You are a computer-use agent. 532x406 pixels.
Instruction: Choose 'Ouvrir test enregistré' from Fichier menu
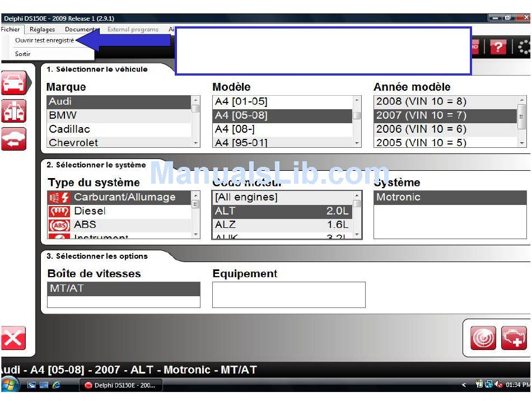point(44,40)
